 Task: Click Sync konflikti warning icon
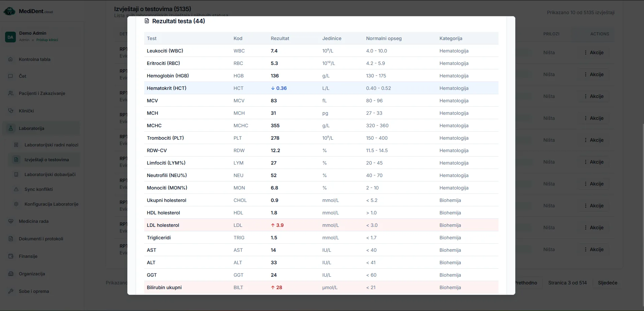point(16,189)
